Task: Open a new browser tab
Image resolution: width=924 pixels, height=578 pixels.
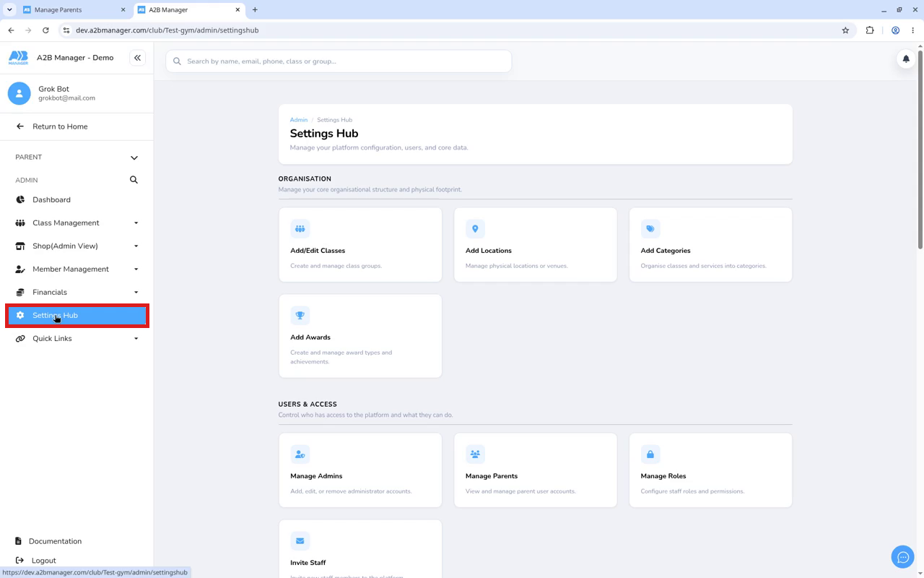Action: click(x=255, y=10)
